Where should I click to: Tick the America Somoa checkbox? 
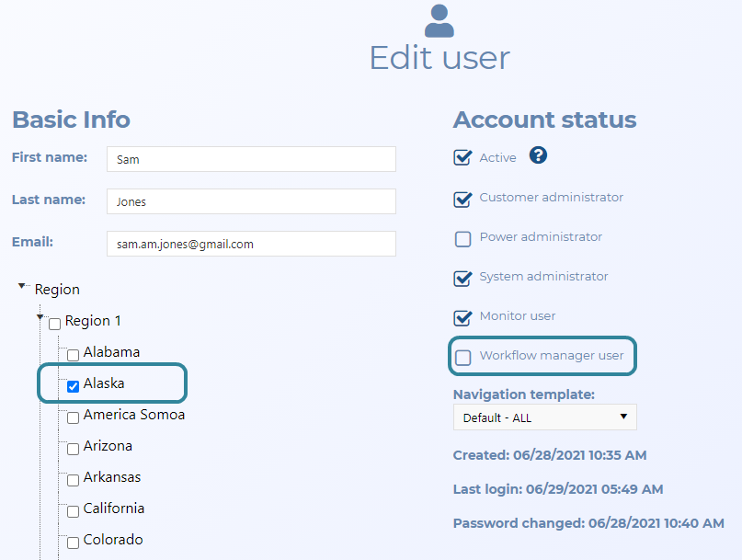click(73, 417)
